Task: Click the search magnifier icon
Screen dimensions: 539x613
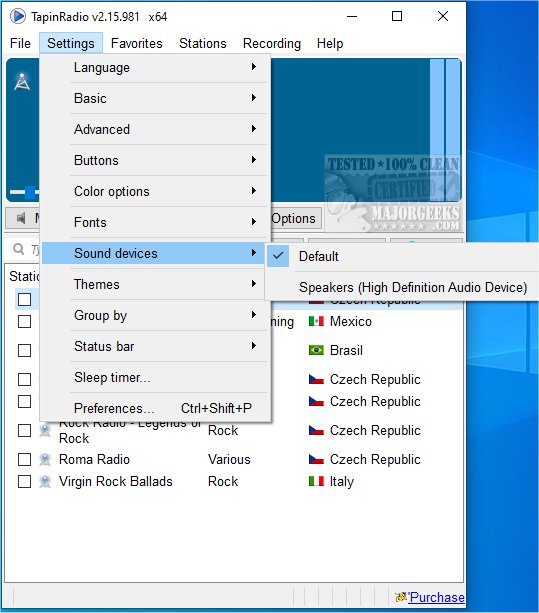Action: point(18,249)
